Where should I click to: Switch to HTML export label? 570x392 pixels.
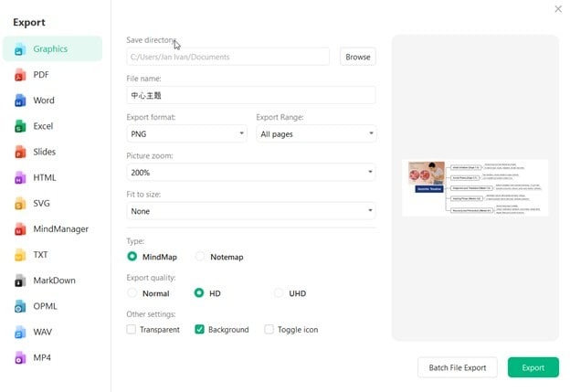pos(45,178)
